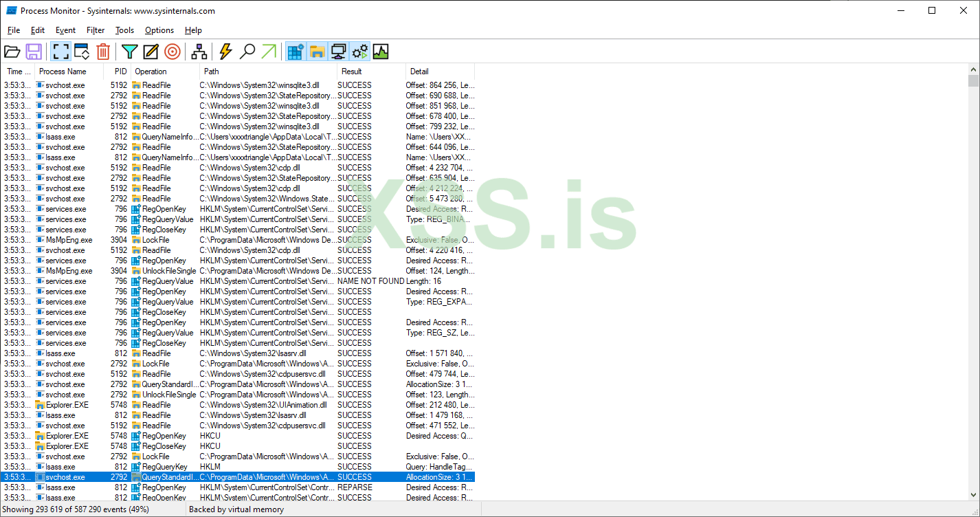This screenshot has width=980, height=517.
Task: Click the Path column header
Action: (268, 71)
